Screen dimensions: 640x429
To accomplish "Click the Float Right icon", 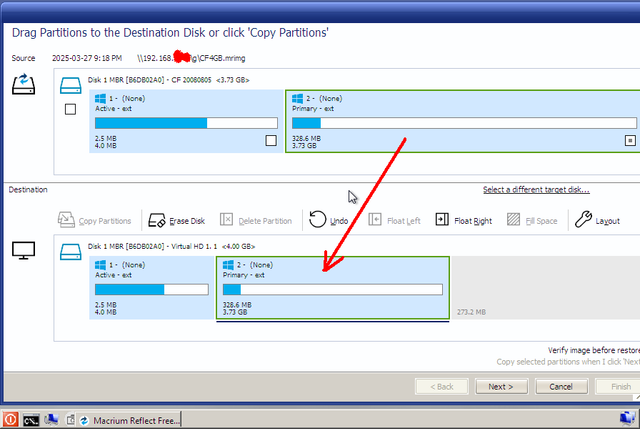I will pos(442,220).
